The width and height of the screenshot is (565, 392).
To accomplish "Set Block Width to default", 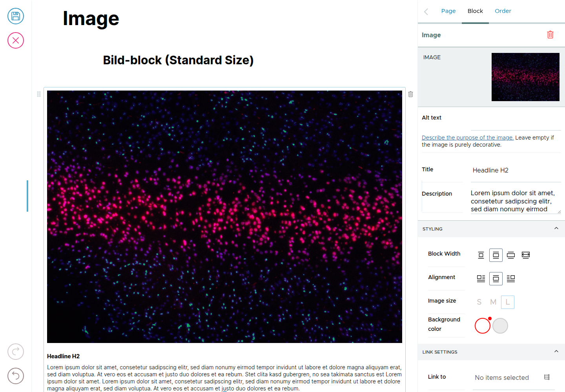I will point(496,255).
